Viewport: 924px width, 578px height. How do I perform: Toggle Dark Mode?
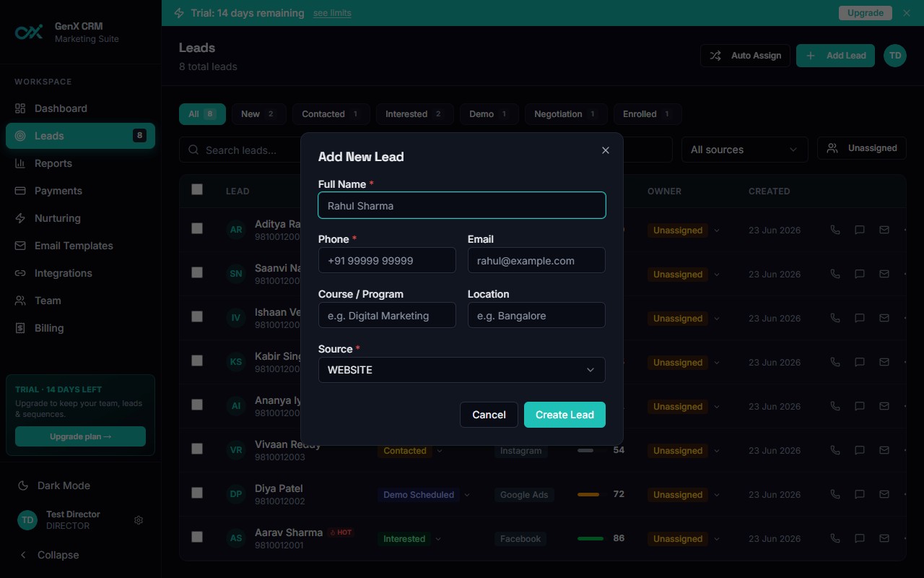coord(80,486)
